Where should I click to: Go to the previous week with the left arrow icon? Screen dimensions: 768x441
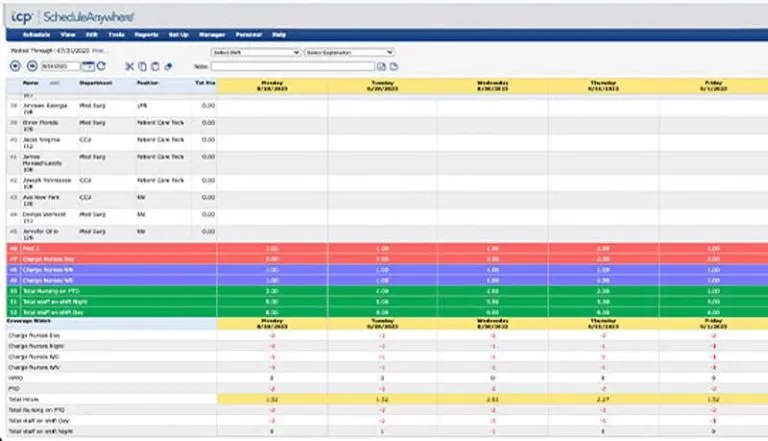[x=15, y=66]
